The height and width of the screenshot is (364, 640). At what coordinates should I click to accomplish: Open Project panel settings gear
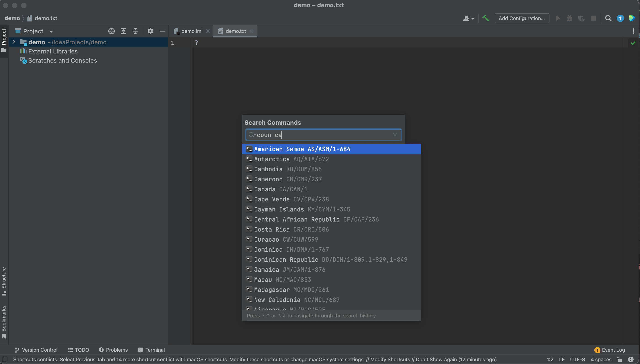[150, 31]
